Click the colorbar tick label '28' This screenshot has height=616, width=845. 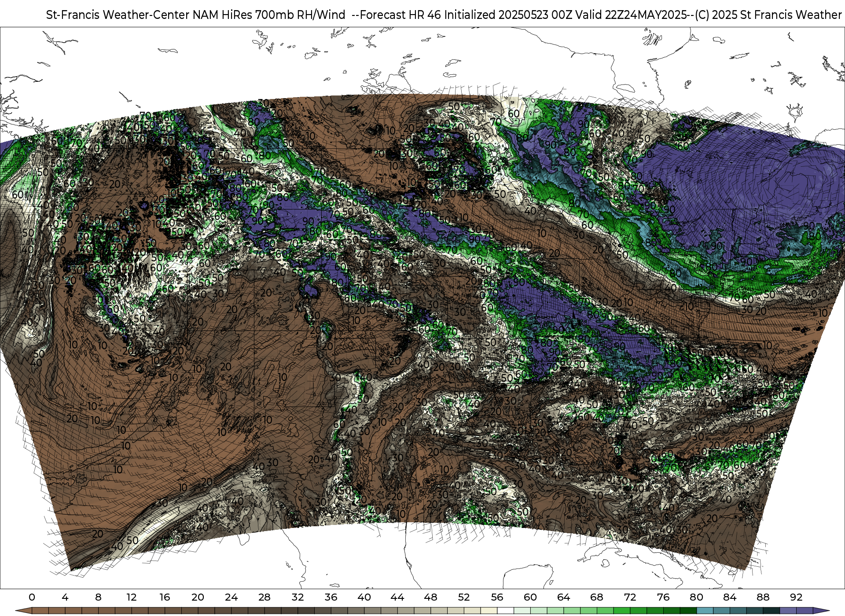pos(265,597)
